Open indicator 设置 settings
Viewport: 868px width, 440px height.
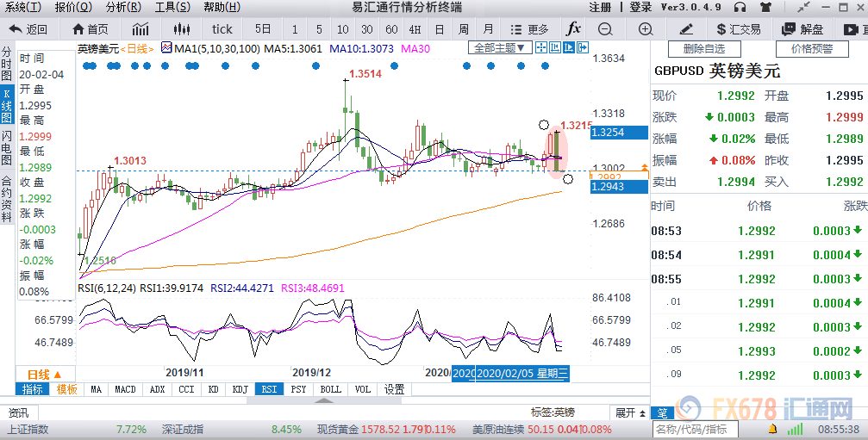click(394, 389)
